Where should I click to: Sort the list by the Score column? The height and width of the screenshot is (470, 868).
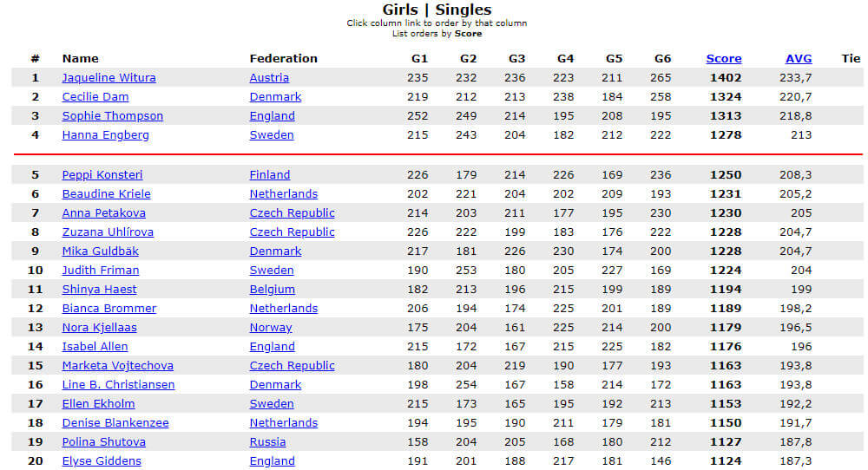(724, 59)
